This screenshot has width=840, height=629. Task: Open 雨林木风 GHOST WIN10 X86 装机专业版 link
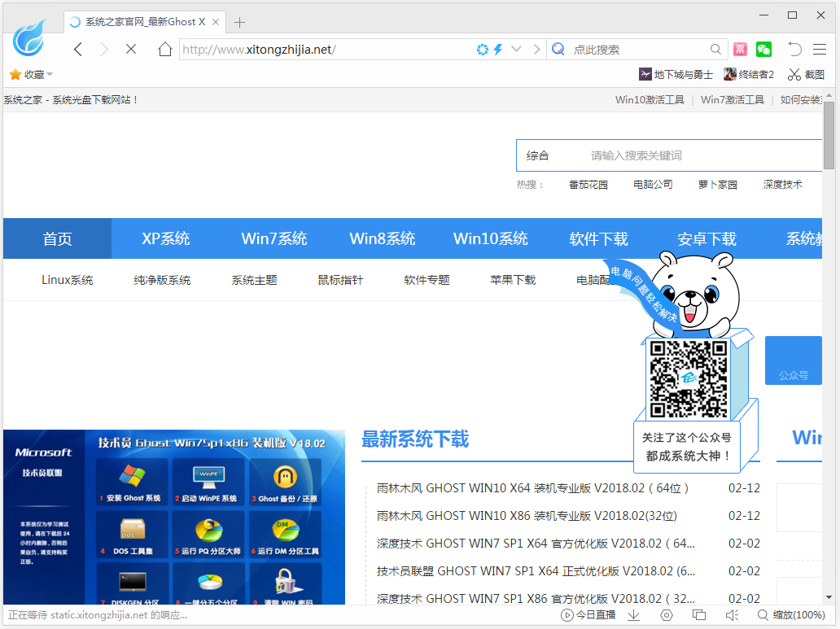[x=527, y=516]
